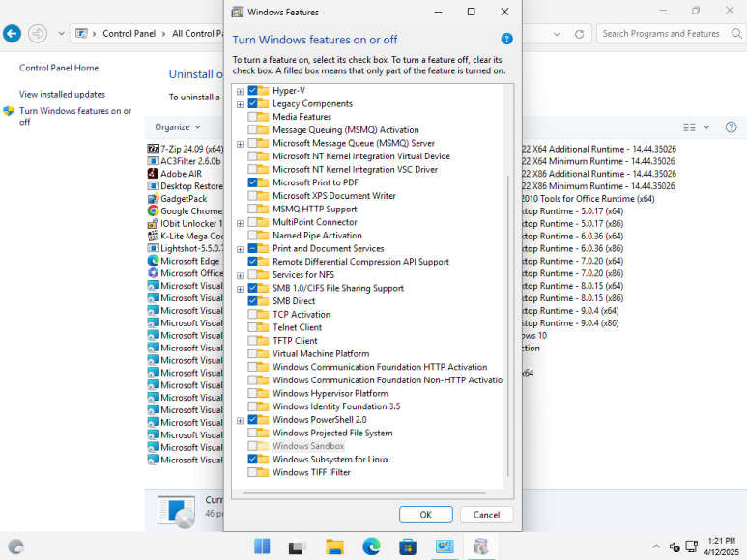Screen dimensions: 747x560
Task: Open the Windows Start menu
Action: click(262, 546)
